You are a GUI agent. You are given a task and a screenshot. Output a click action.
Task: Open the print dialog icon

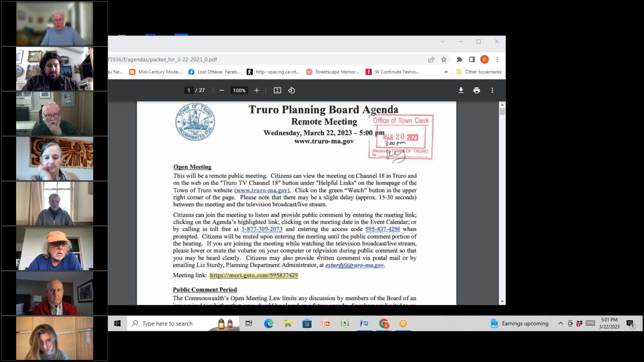477,90
